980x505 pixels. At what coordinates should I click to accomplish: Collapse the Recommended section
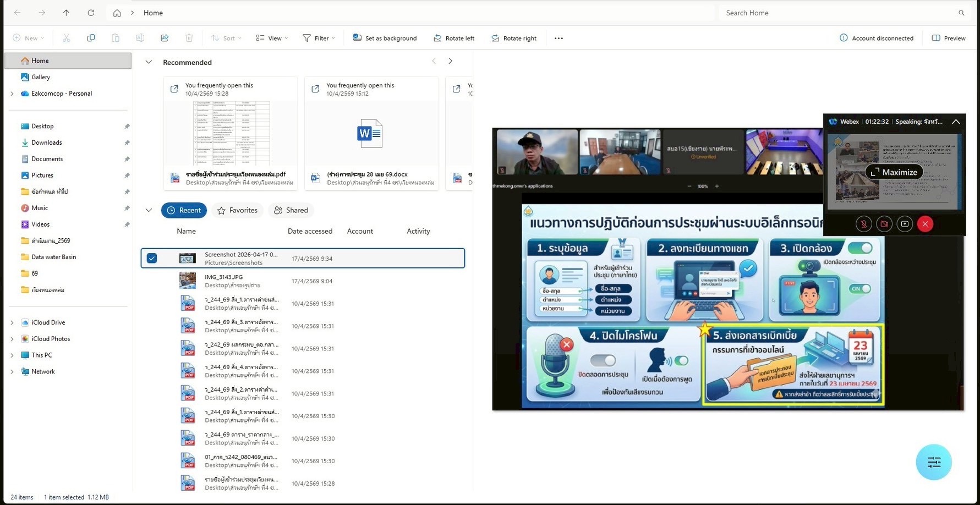coord(149,62)
